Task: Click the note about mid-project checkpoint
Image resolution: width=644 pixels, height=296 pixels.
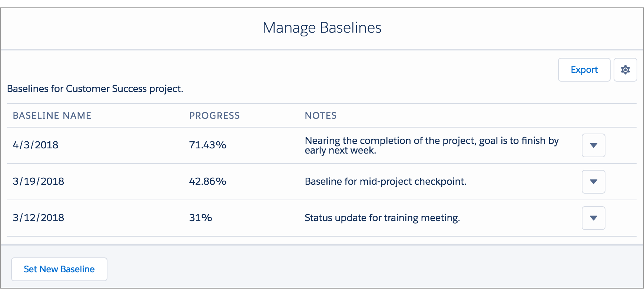Action: 385,182
